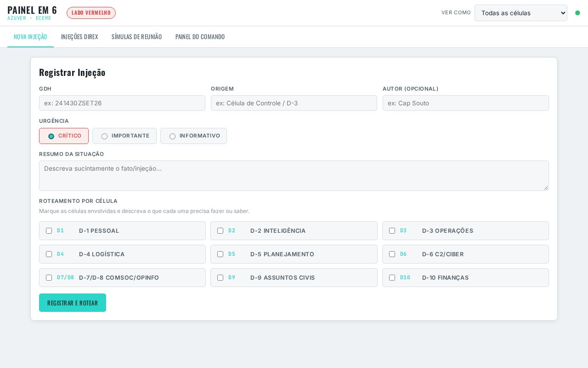Image resolution: width=588 pixels, height=368 pixels.
Task: Select the Crítico urgency radio button
Action: (x=51, y=136)
